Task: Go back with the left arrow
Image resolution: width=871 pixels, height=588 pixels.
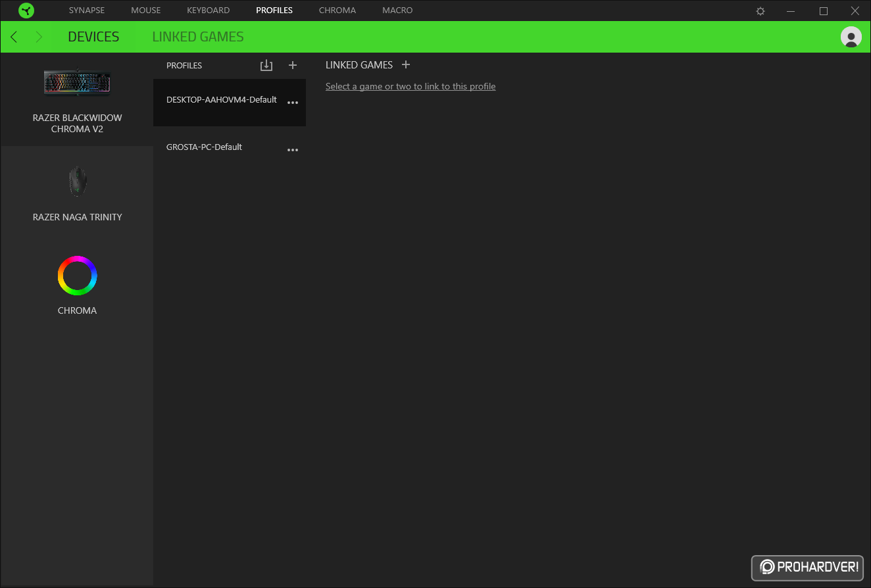Action: [x=14, y=37]
